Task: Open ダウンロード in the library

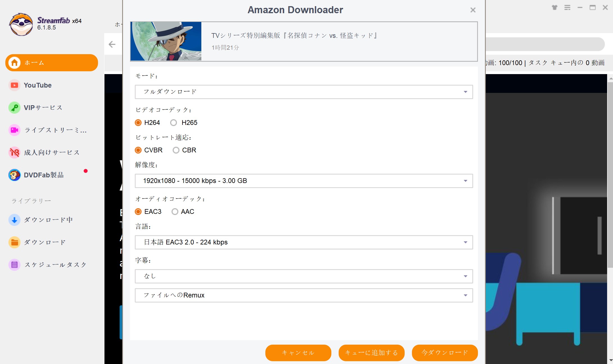Action: click(x=52, y=242)
